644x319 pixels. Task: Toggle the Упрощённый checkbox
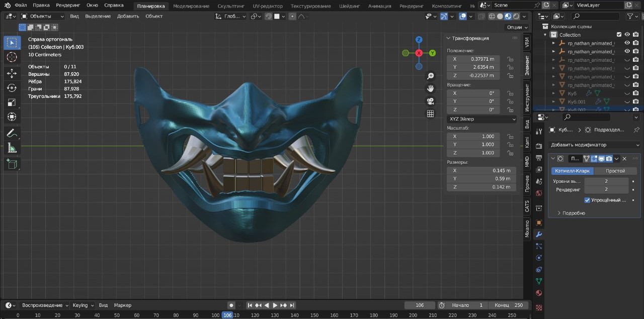[x=587, y=200]
